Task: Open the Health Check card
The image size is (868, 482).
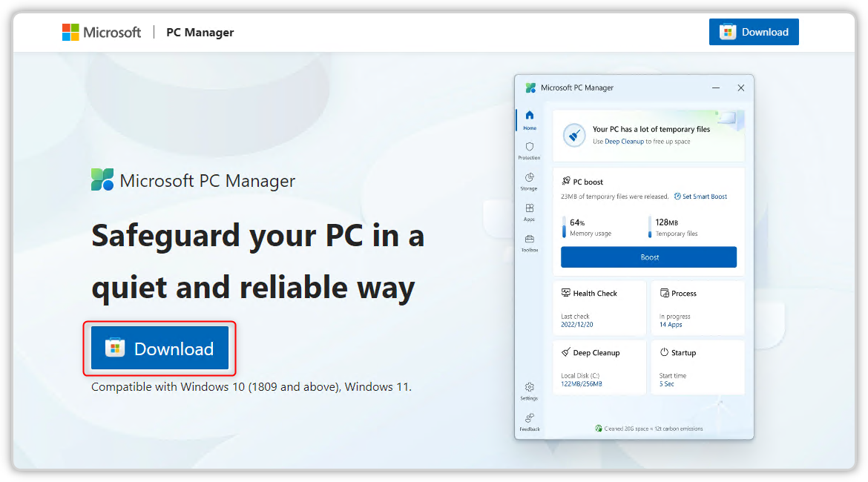Action: [x=599, y=308]
